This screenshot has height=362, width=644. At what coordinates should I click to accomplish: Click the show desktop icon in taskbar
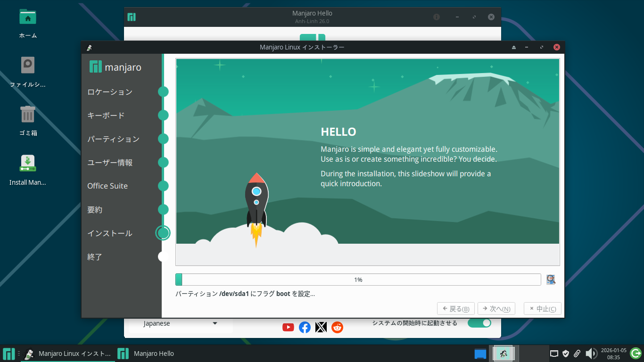480,354
